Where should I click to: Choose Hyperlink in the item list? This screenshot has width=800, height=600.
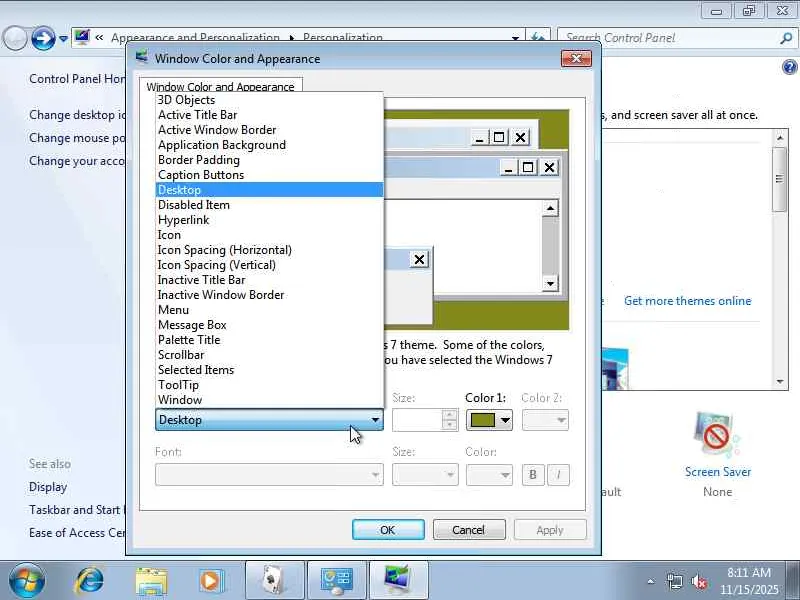pyautogui.click(x=269, y=220)
